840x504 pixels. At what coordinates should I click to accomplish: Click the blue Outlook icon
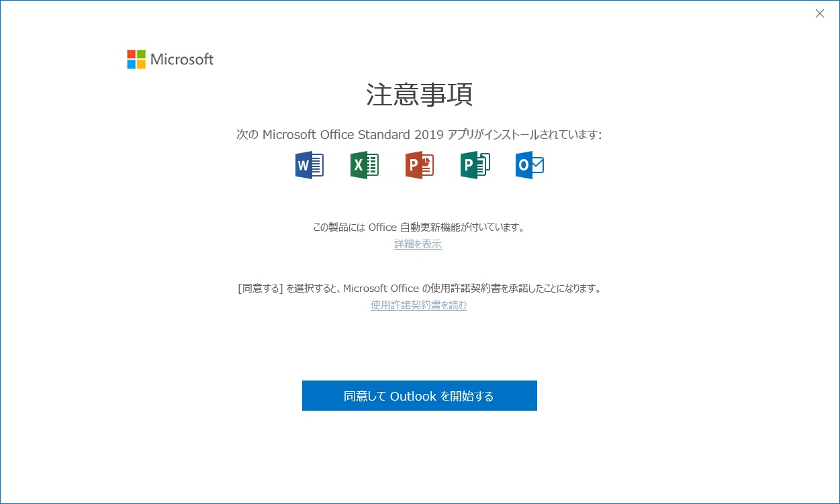529,165
